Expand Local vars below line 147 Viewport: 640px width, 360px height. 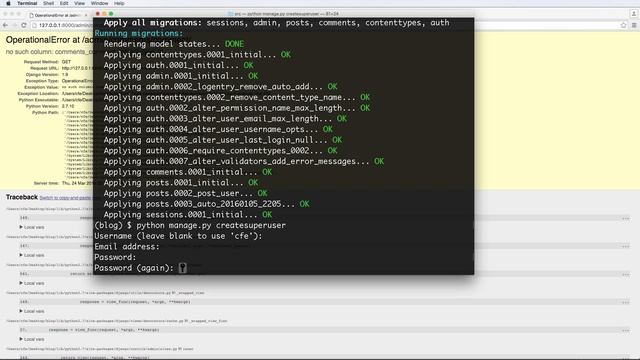(32, 255)
